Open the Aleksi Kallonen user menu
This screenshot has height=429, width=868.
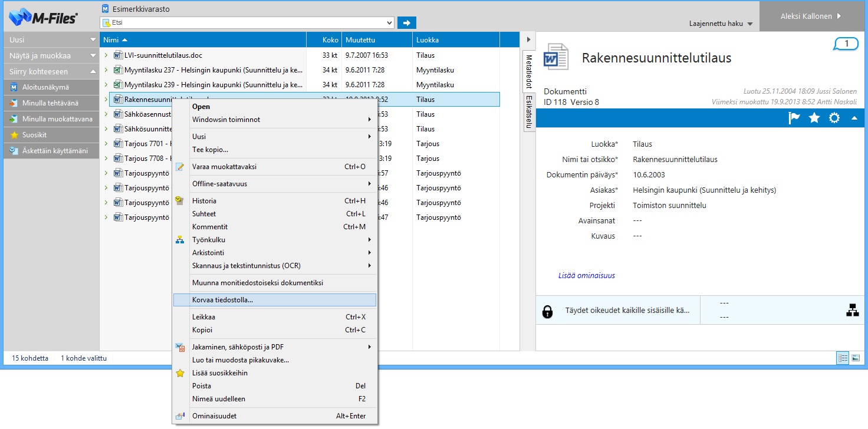[x=811, y=16]
